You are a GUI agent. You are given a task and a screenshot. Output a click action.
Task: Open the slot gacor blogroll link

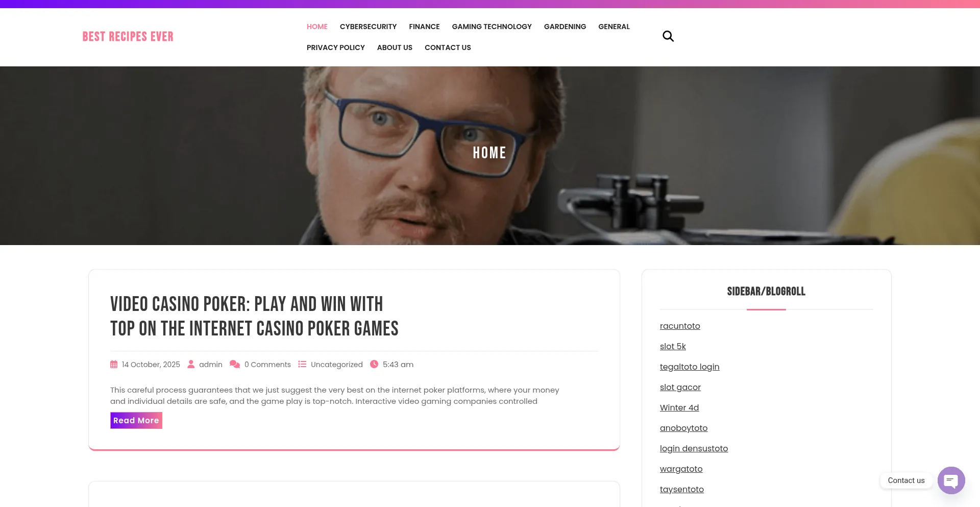(x=680, y=387)
